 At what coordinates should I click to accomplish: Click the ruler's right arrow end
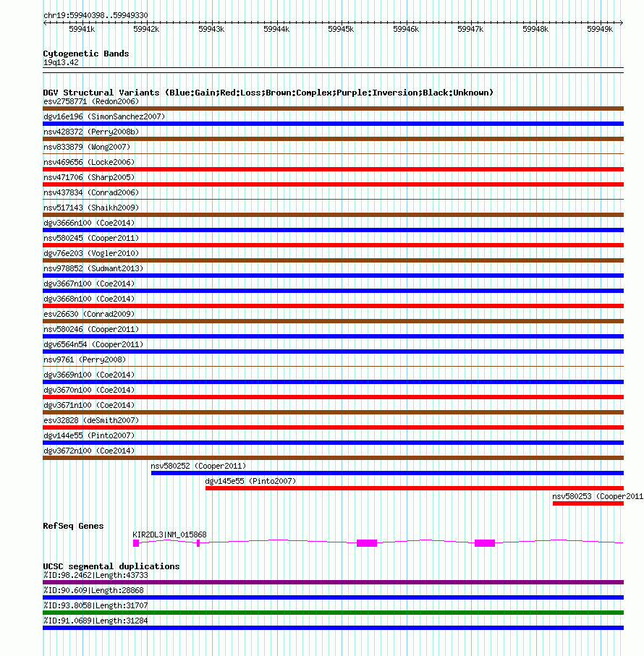tap(622, 22)
